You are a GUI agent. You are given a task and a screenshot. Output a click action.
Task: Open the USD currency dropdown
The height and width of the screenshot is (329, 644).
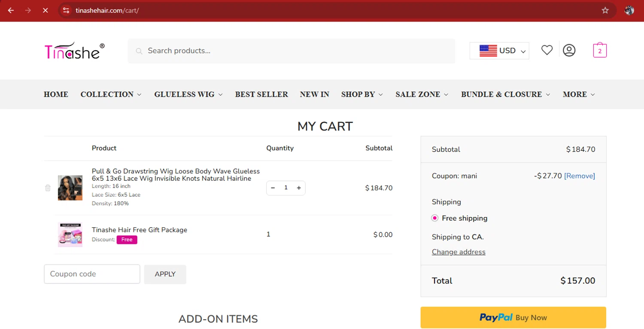499,51
